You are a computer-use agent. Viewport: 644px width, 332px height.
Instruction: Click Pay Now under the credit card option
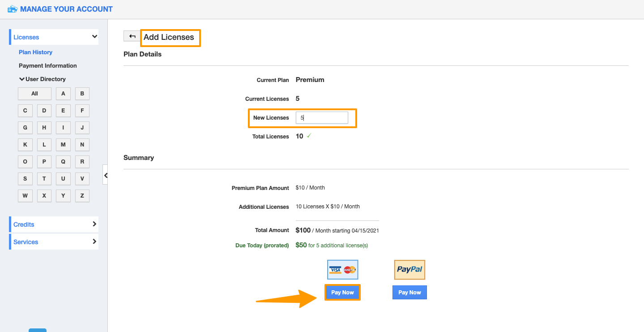pyautogui.click(x=342, y=293)
